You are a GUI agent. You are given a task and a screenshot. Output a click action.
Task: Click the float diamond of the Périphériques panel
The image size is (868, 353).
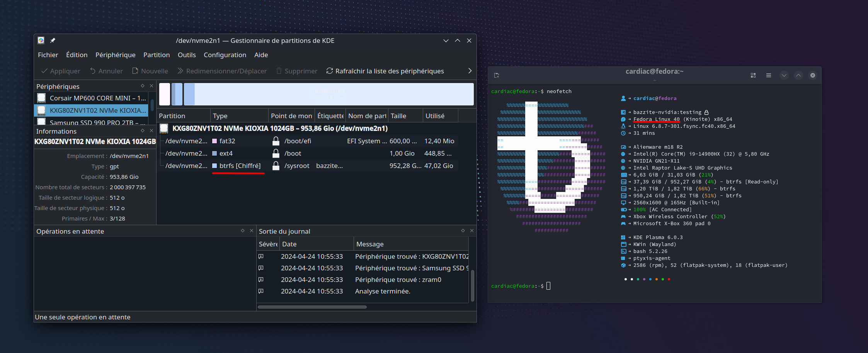coord(142,86)
